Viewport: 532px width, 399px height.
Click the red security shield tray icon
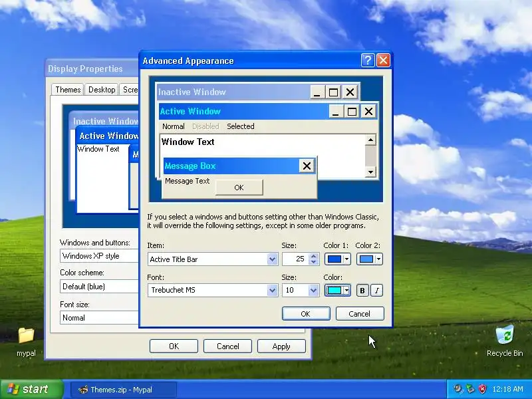pyautogui.click(x=483, y=389)
